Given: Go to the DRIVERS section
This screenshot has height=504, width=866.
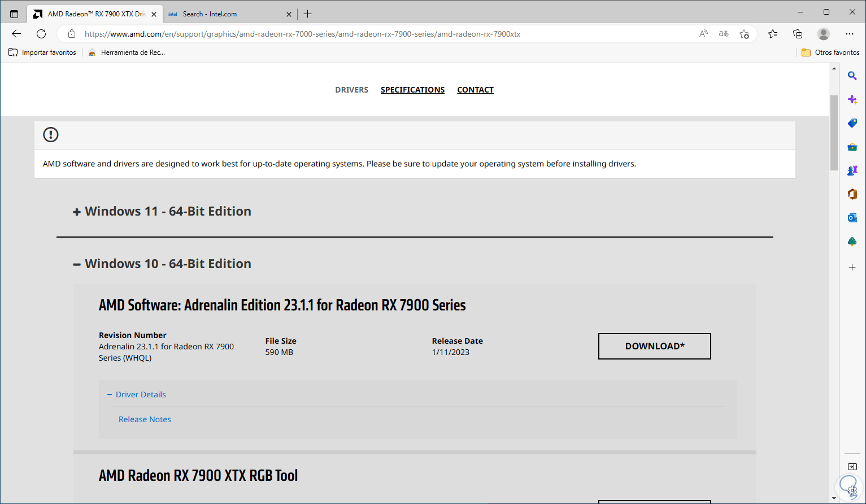Looking at the screenshot, I should pyautogui.click(x=352, y=90).
